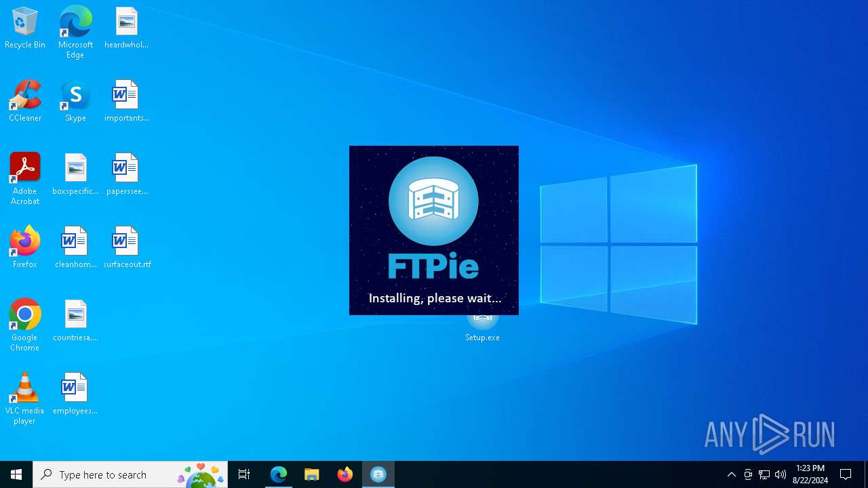Image resolution: width=868 pixels, height=488 pixels.
Task: Open the clock showing 1:23 PM
Action: coord(810,474)
